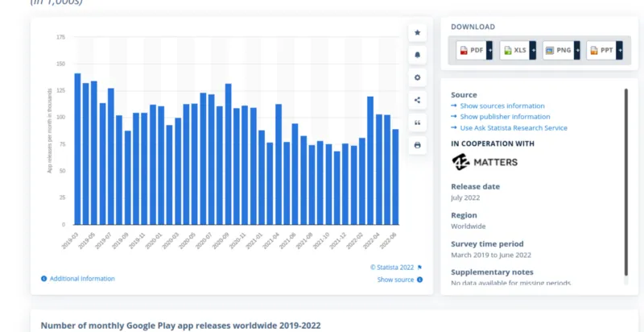
Task: Expand plus options next to PNG
Action: tap(577, 50)
